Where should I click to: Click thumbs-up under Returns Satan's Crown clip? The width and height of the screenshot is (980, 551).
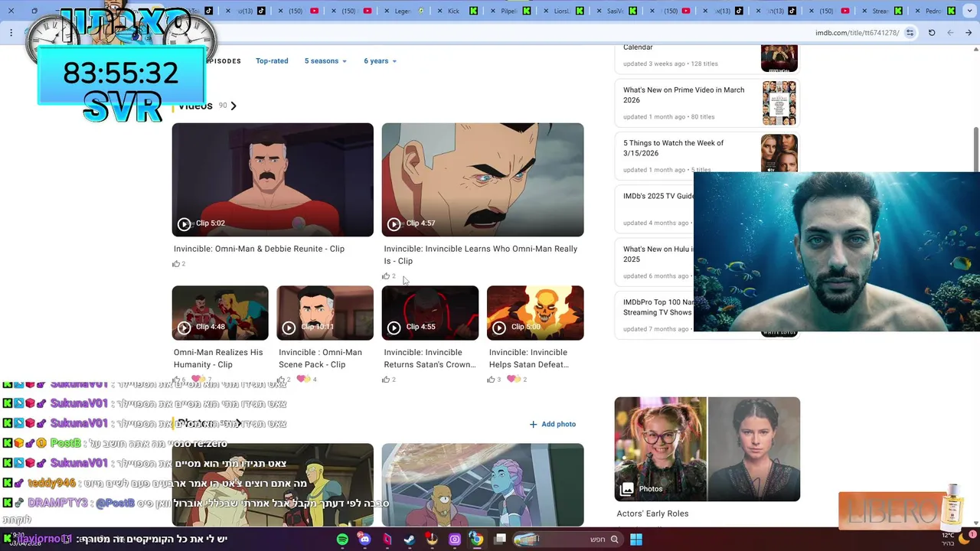pyautogui.click(x=386, y=380)
